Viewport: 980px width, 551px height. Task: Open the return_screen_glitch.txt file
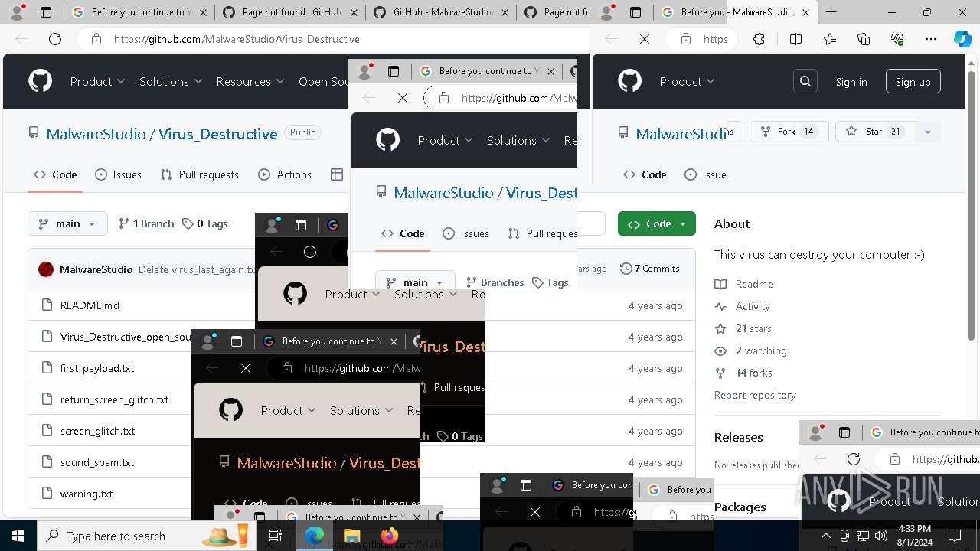tap(115, 399)
